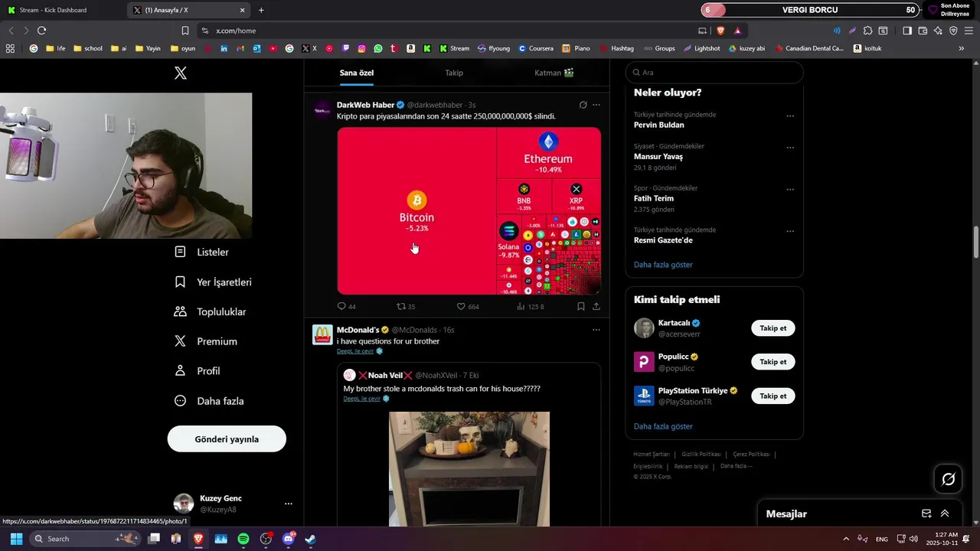This screenshot has height=551, width=980.
Task: Open the McDonald's profile avatar
Action: pyautogui.click(x=322, y=335)
